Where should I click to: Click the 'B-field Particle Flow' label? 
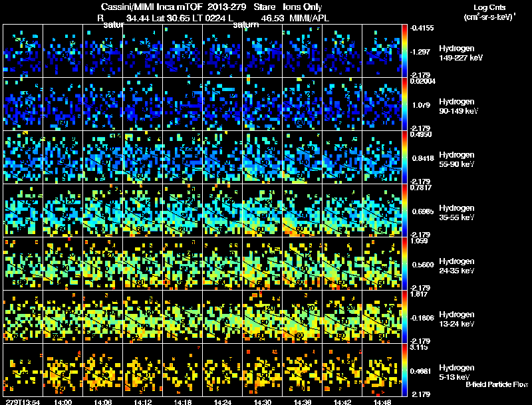point(497,384)
